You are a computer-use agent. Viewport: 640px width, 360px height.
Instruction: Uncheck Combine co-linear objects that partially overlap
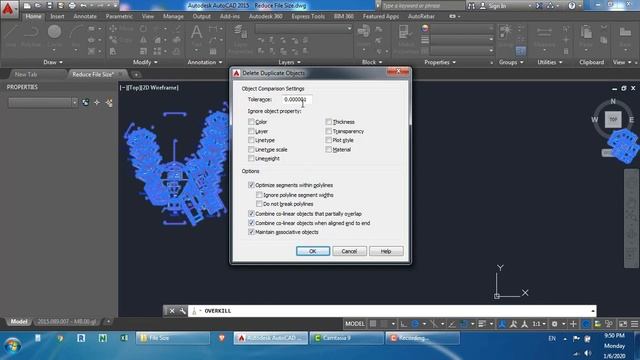tap(251, 213)
